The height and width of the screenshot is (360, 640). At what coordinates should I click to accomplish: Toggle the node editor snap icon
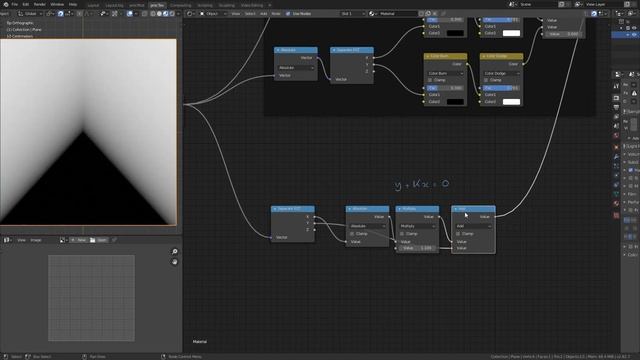coord(594,13)
